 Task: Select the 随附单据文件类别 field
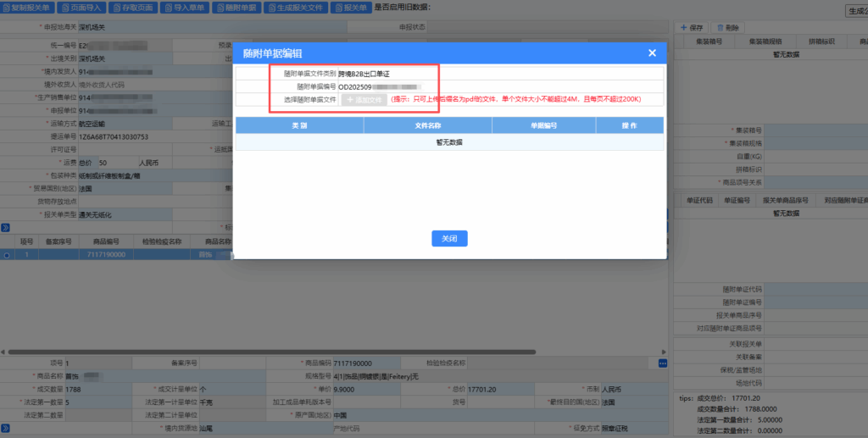tap(500, 74)
